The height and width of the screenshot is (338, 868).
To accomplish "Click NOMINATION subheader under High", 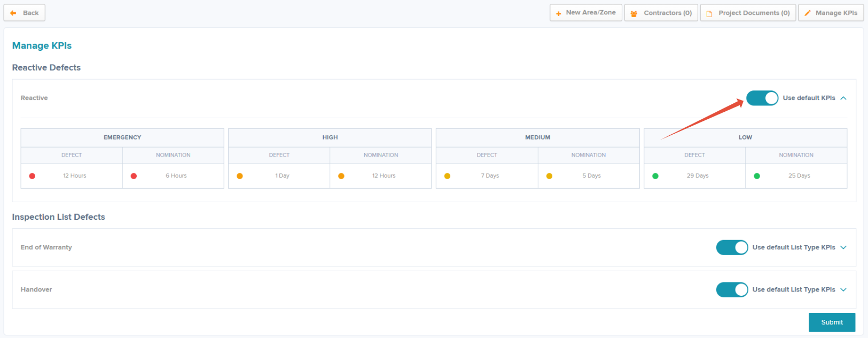I will (381, 155).
